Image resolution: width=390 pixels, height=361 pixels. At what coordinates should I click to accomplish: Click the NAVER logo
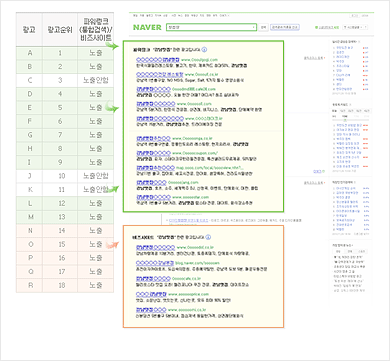pos(147,27)
